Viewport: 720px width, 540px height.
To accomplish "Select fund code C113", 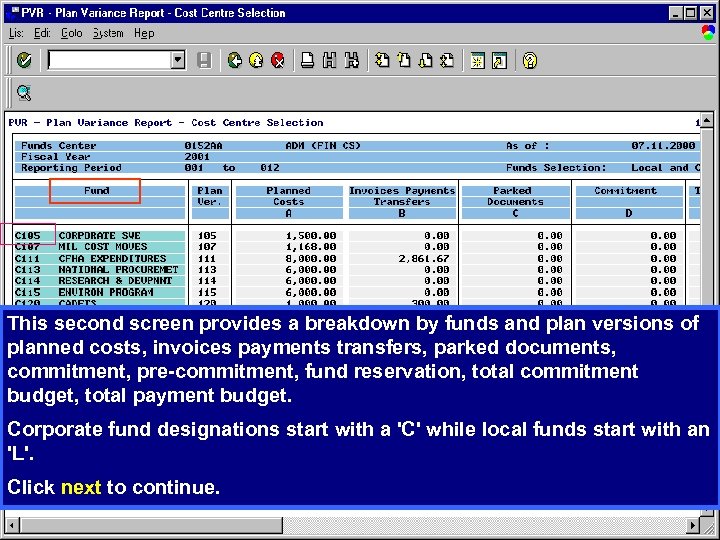I will point(28,270).
